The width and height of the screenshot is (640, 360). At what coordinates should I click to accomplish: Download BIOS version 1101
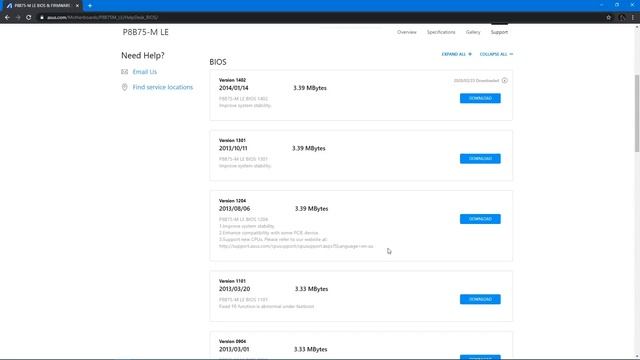click(480, 299)
